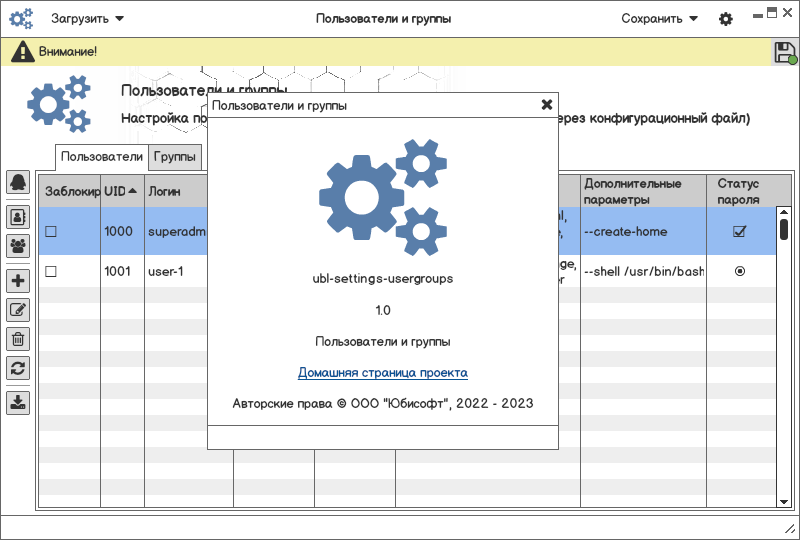Click the groups people icon in sidebar
Image resolution: width=800 pixels, height=540 pixels.
point(18,246)
